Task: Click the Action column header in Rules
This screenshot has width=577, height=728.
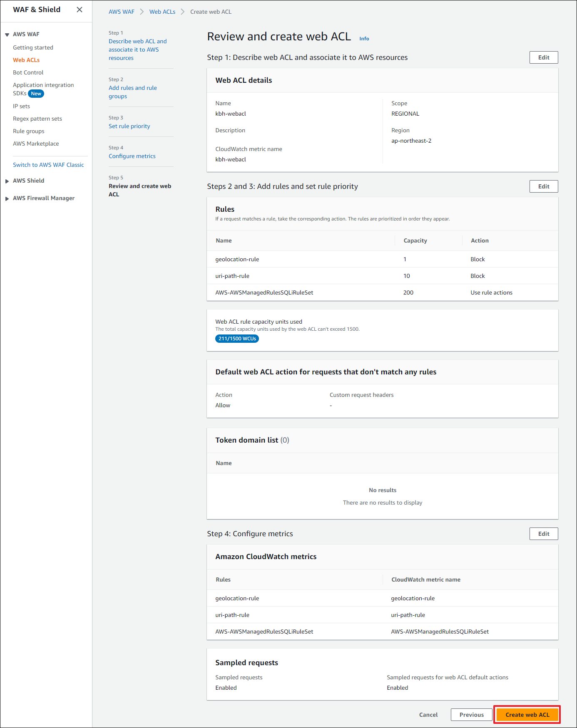Action: click(x=480, y=240)
